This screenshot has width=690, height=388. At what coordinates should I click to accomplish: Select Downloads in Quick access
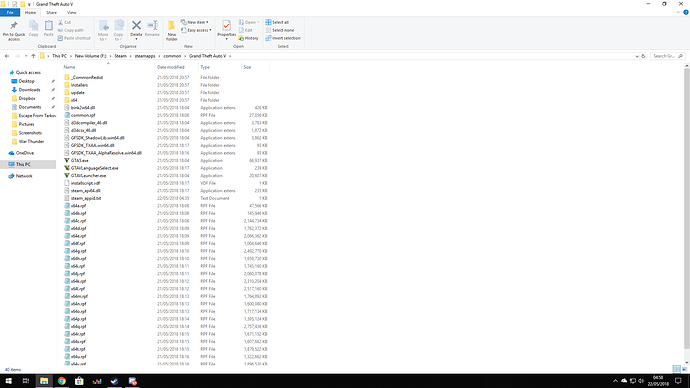29,90
